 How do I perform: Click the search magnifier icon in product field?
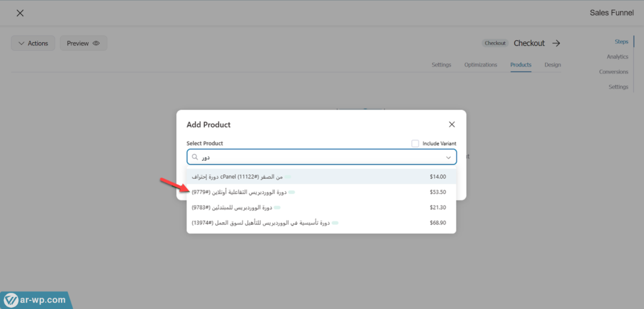(195, 157)
